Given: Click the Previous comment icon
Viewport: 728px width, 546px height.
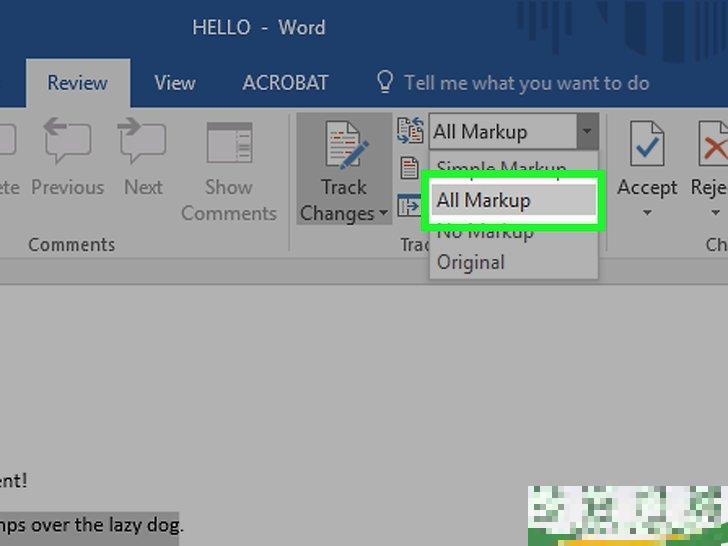Looking at the screenshot, I should pos(68,145).
